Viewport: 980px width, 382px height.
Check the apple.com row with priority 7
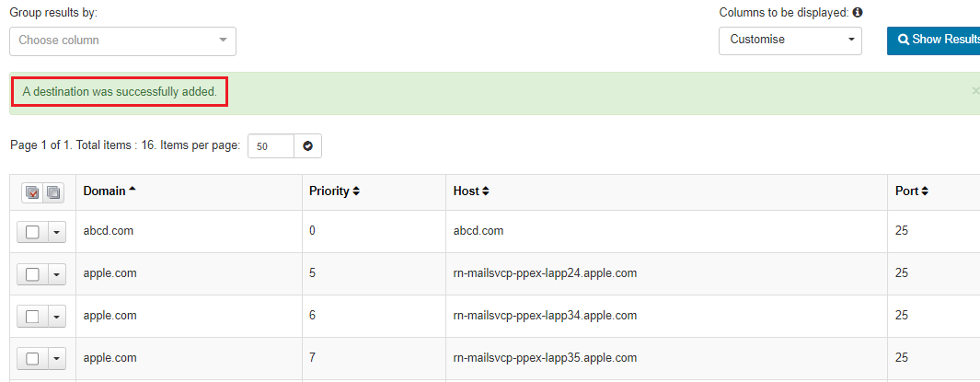32,359
